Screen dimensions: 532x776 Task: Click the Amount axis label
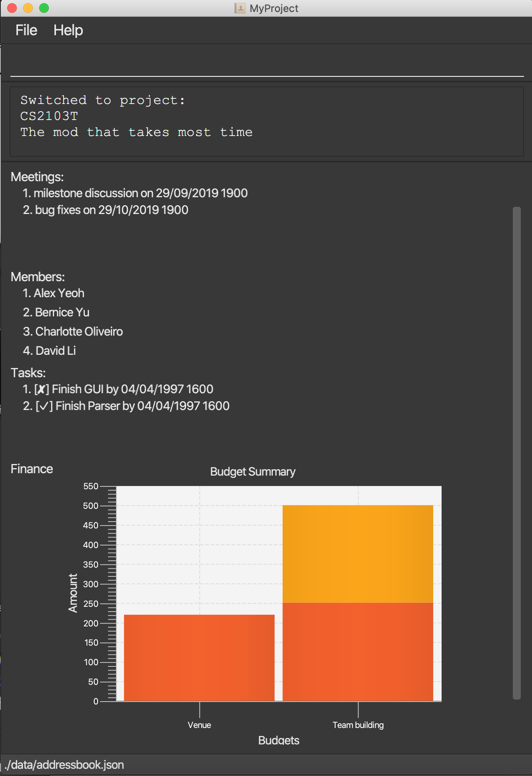[x=73, y=593]
